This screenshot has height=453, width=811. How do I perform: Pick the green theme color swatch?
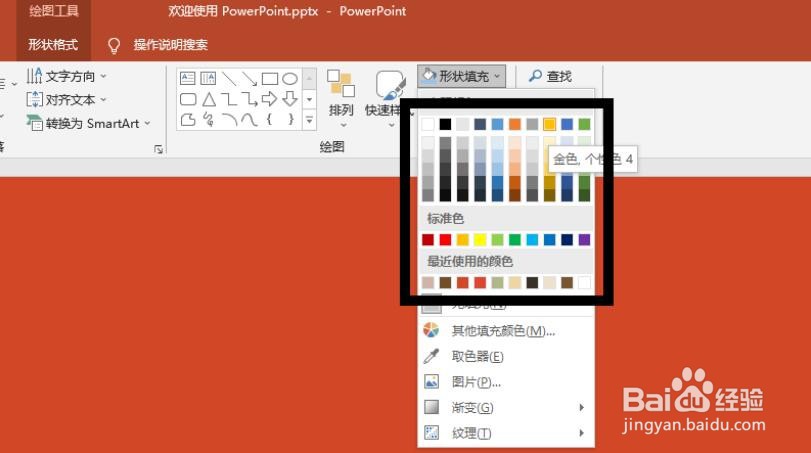point(584,124)
